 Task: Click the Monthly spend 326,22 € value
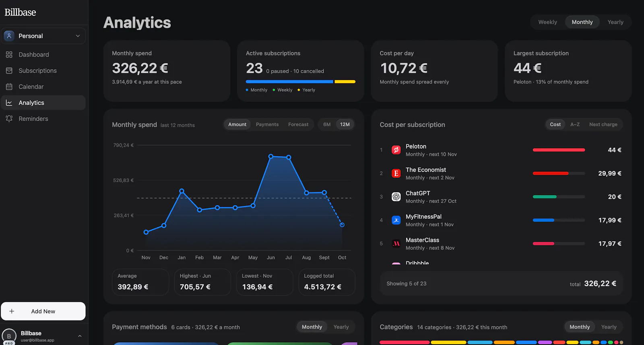(x=140, y=68)
